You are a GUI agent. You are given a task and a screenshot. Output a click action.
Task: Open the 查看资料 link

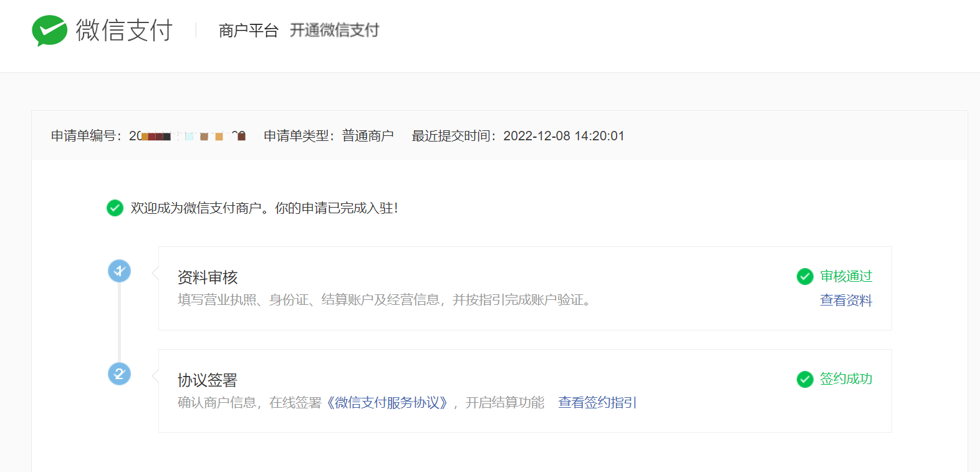(x=846, y=300)
